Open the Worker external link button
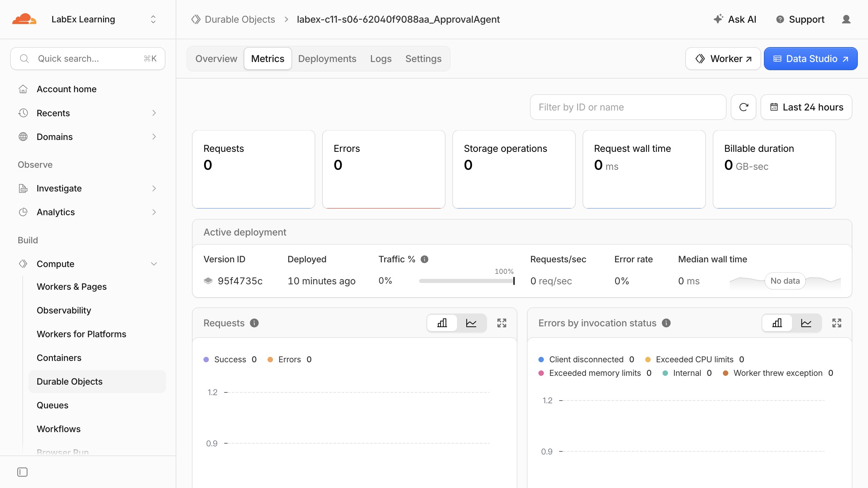Screen dimensions: 868x488 point(723,59)
